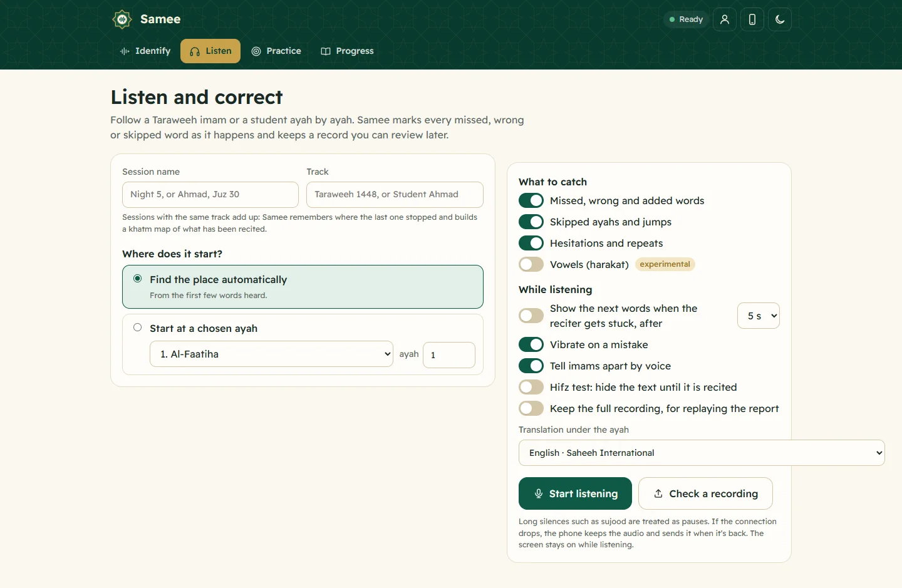Toggle Tell imams apart by voice
The image size is (902, 588).
click(531, 366)
